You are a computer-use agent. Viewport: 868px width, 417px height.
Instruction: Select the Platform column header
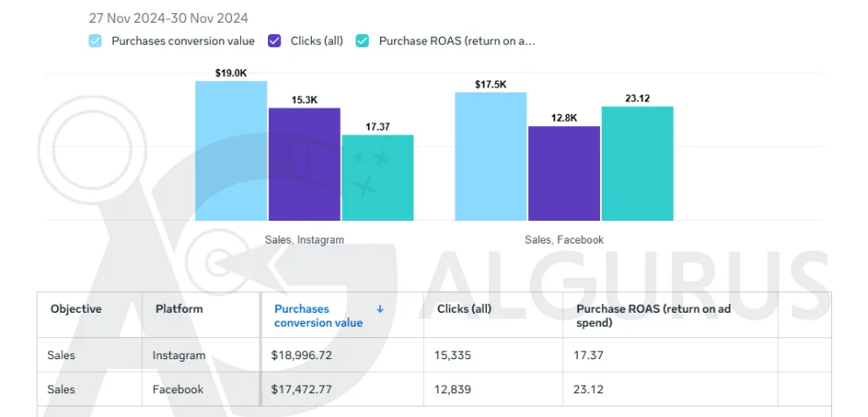(x=179, y=309)
